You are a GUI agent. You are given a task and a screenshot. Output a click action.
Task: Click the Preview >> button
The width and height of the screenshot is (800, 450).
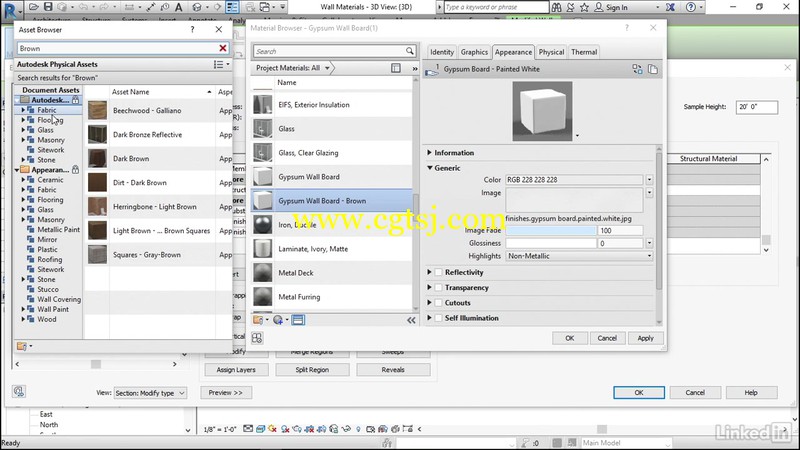[x=225, y=393]
